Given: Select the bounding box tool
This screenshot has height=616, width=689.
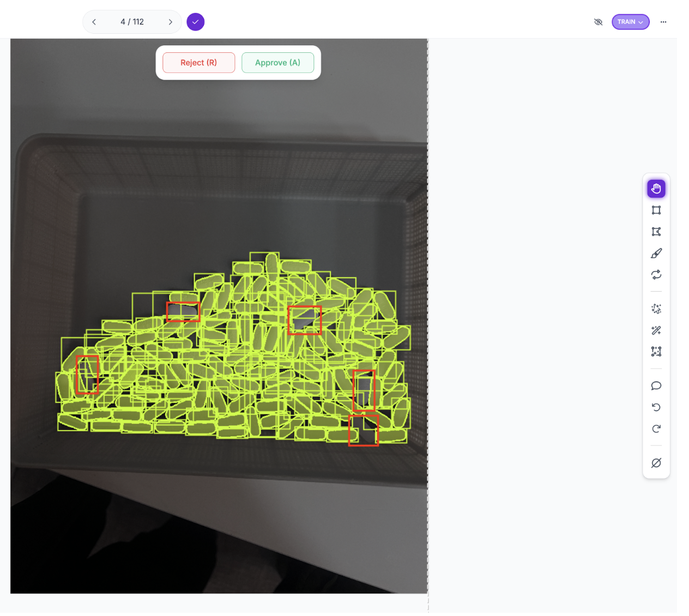Looking at the screenshot, I should point(656,210).
